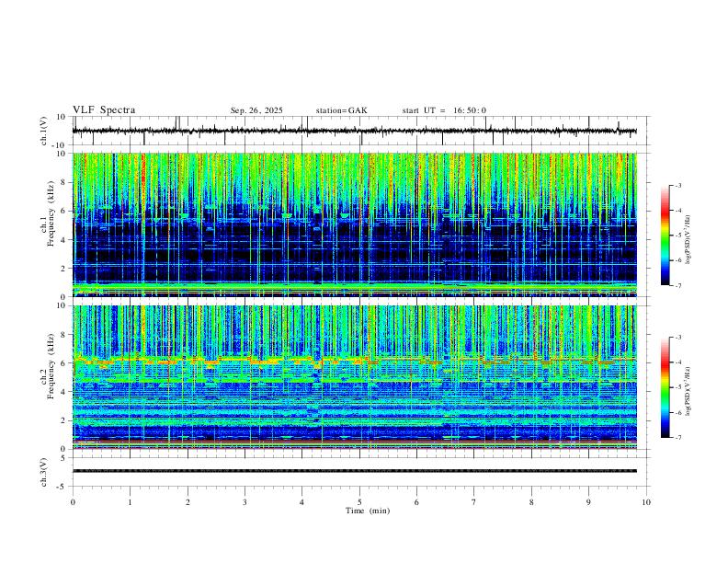Click the "VLF Spectra" title
Viewport: 728px width, 563px height.
point(104,110)
